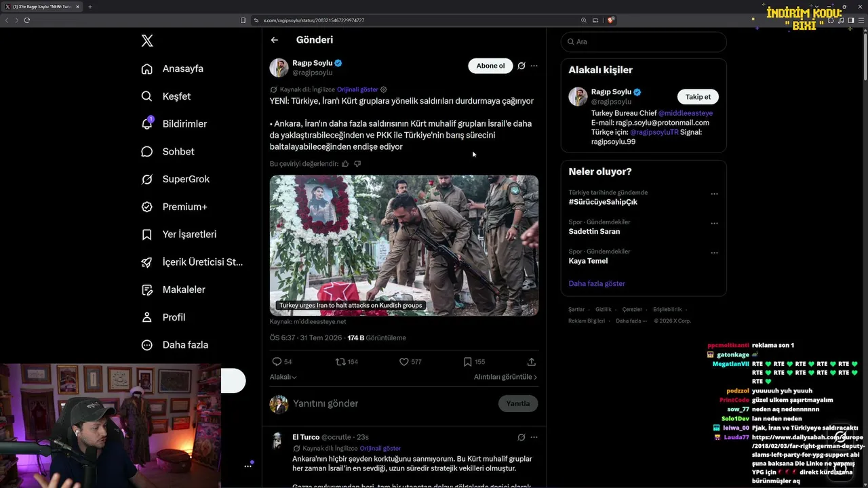Bookmark the post with 155 bookmarks
Viewport: 868px width, 488px height.
(468, 362)
